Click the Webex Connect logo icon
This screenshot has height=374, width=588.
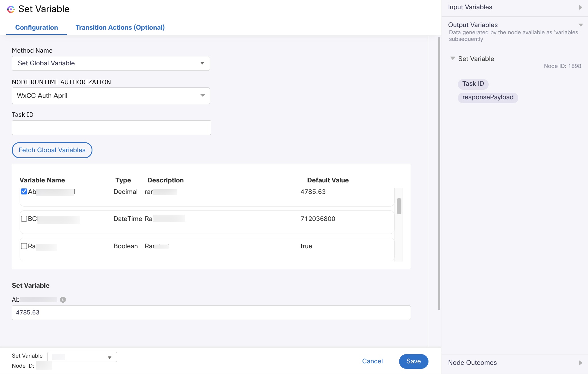11,9
